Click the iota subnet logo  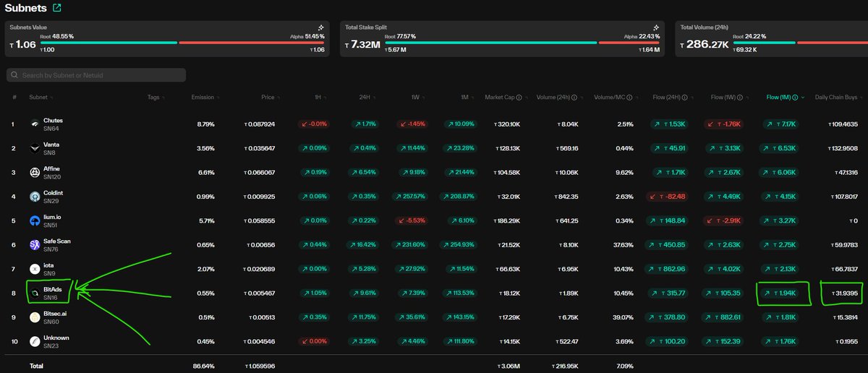tap(35, 269)
